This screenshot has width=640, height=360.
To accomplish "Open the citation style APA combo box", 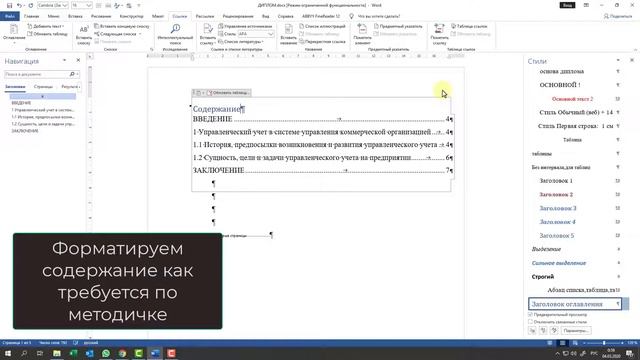I will point(256,34).
